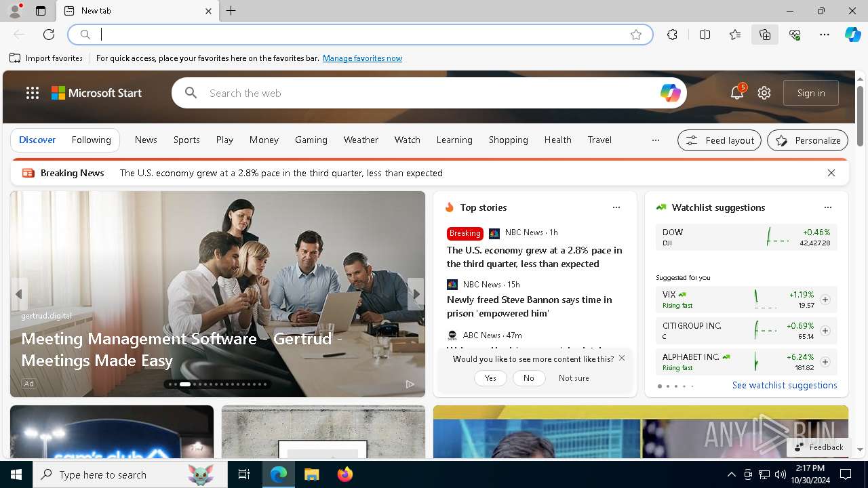Open the Sports category
This screenshot has width=868, height=488.
186,140
